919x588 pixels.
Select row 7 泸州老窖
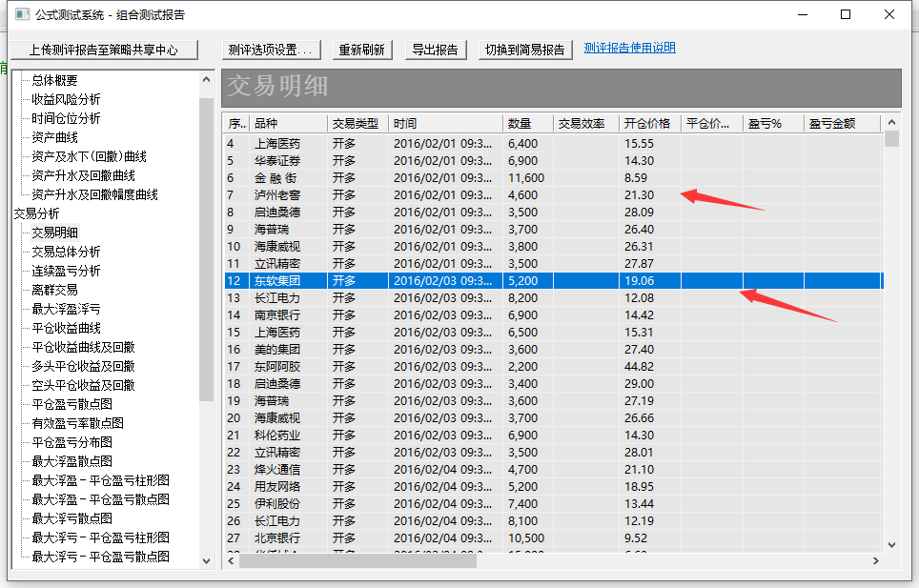point(554,195)
